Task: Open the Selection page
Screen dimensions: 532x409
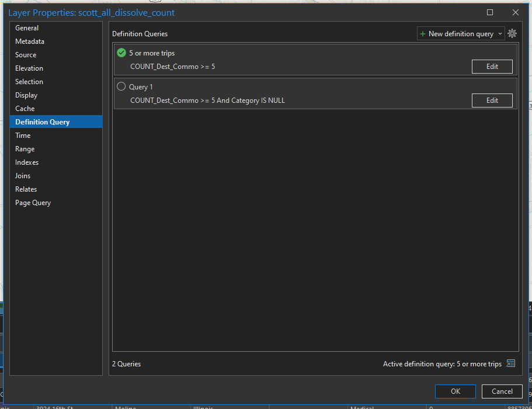Action: [29, 81]
